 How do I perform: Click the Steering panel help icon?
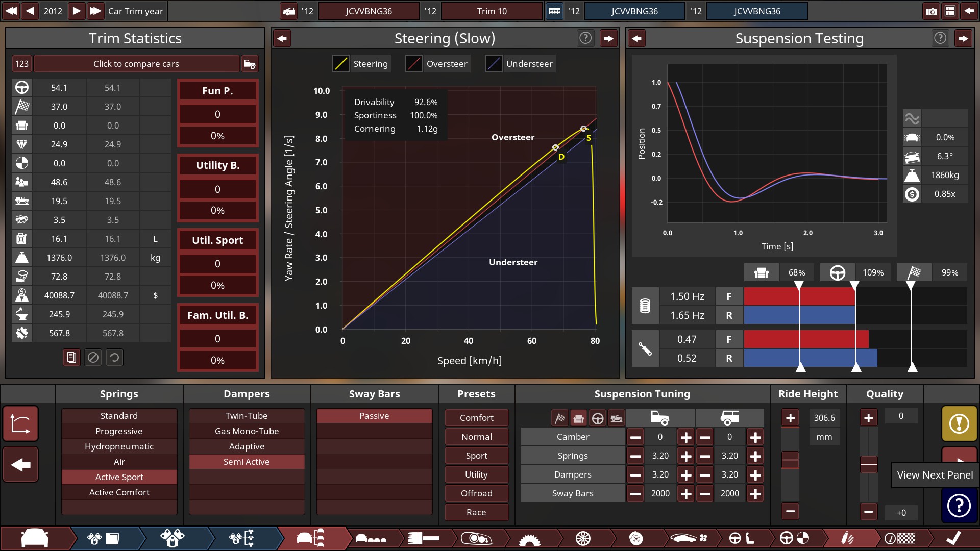tap(585, 38)
